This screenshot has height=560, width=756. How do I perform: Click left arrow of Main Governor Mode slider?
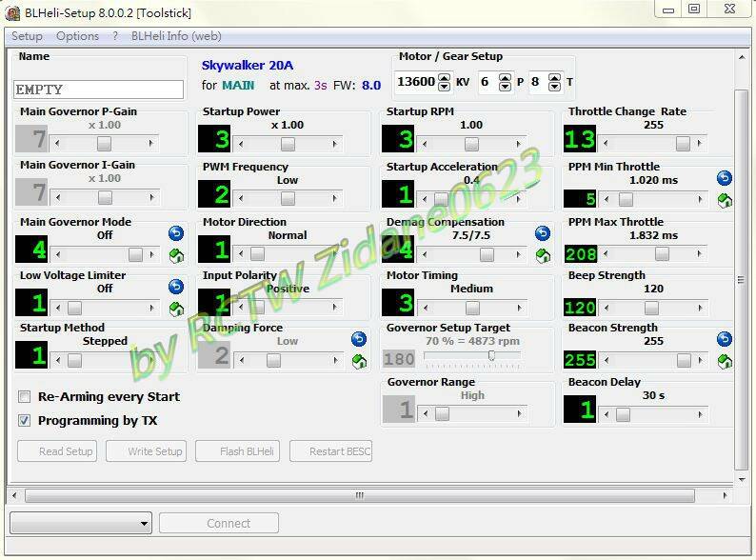tap(58, 254)
